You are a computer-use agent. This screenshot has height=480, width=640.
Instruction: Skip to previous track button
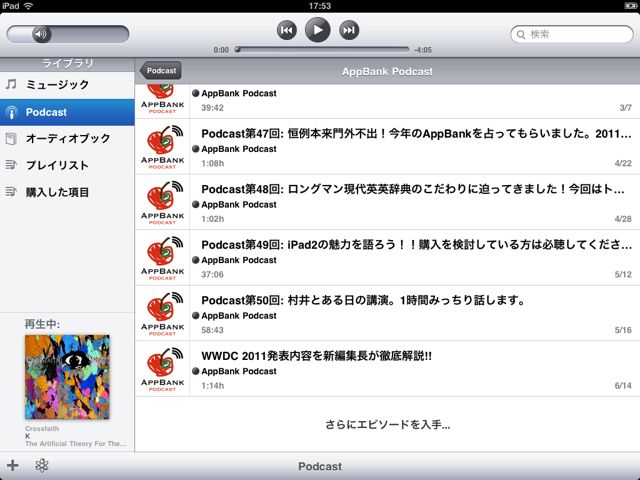(287, 30)
